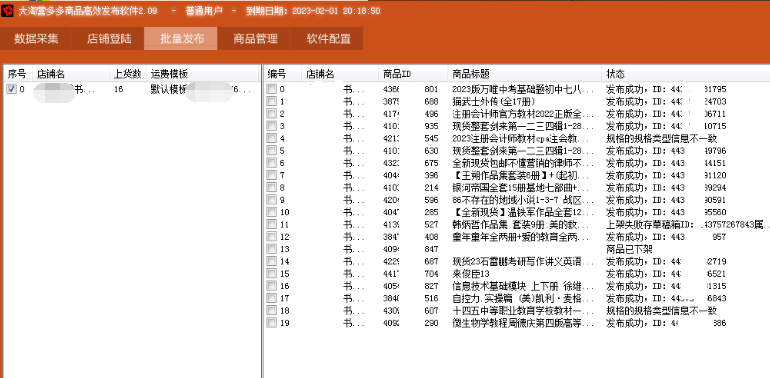The width and height of the screenshot is (770, 378).
Task: Open the 商品管理 tab
Action: [254, 39]
